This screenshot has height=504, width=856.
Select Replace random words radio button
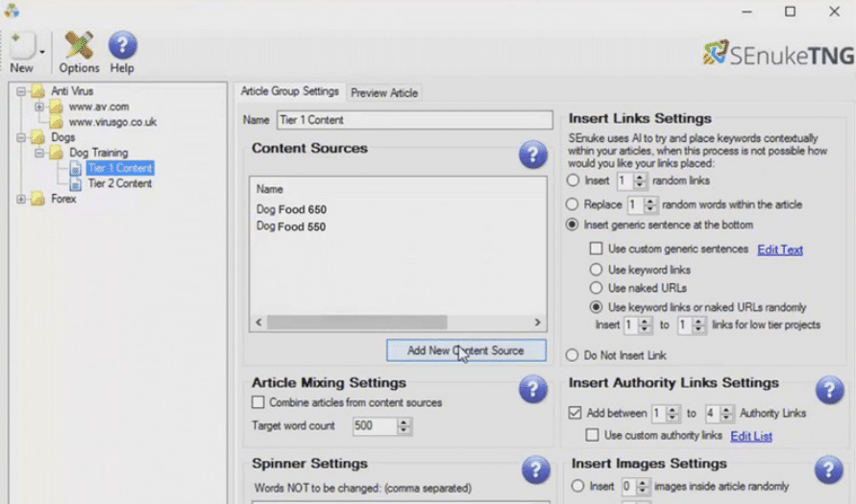573,204
